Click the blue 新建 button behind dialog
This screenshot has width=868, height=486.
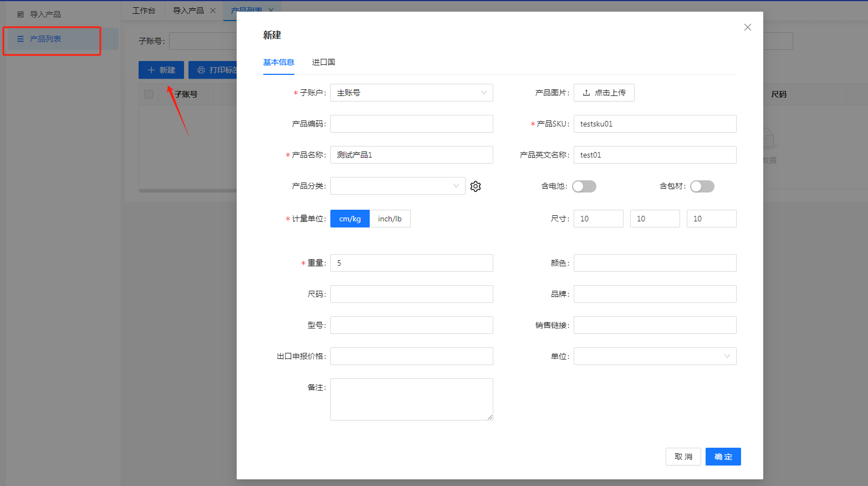click(161, 70)
